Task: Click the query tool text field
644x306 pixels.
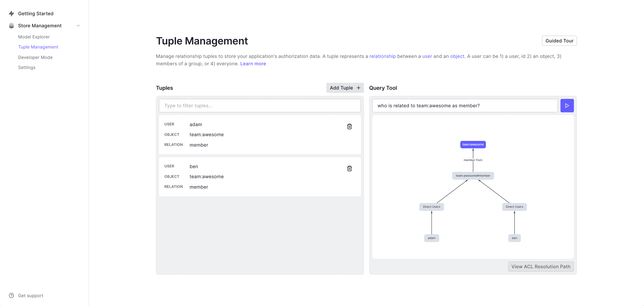Action: [465, 106]
